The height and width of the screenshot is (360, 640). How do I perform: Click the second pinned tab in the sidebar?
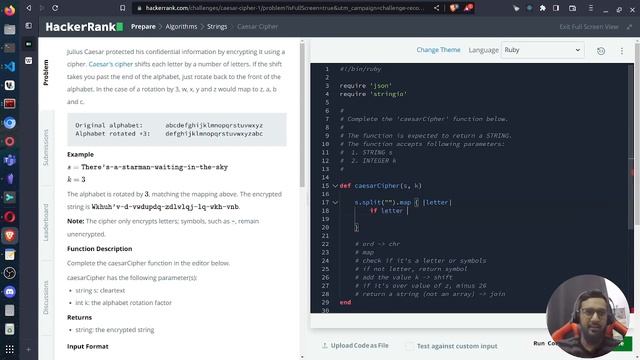[x=28, y=60]
